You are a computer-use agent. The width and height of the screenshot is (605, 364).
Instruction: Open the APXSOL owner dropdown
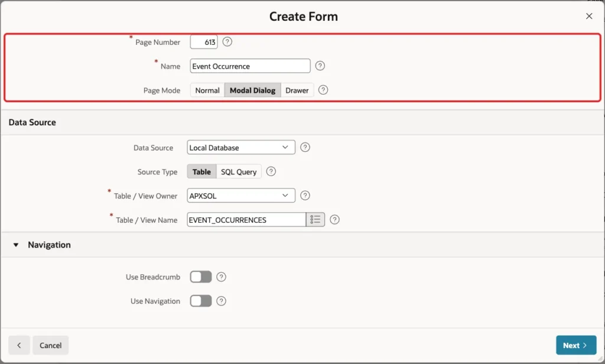241,196
